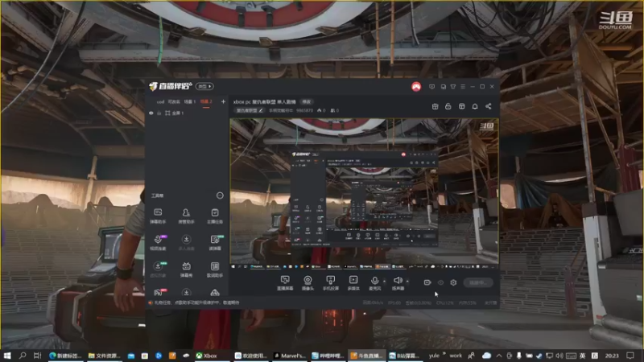Open taskbar search magnifier
The height and width of the screenshot is (362, 644).
23,356
